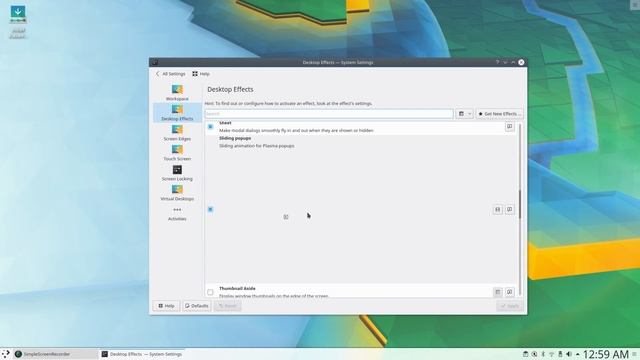Open the volume tray icon
This screenshot has height=360, width=640.
(x=569, y=354)
